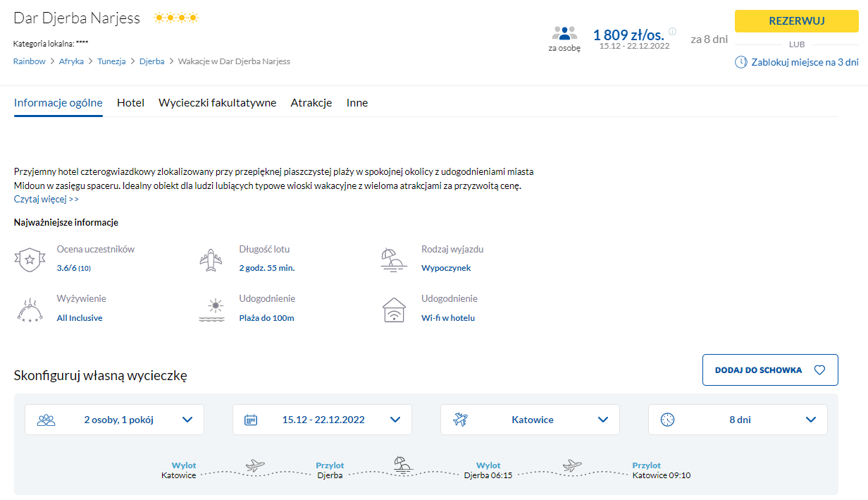Screen dimensions: 868x500
Task: Expand the Katowice departure airport dropdown
Action: [530, 420]
